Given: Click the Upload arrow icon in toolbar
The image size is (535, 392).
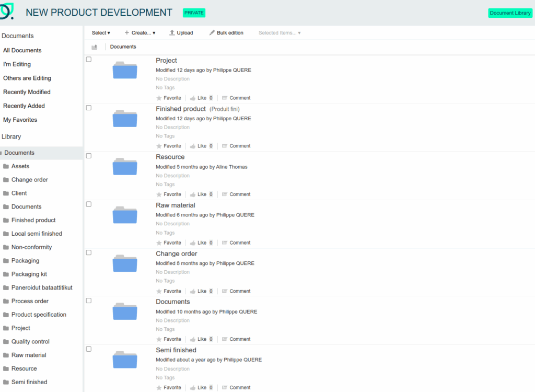Looking at the screenshot, I should click(172, 33).
